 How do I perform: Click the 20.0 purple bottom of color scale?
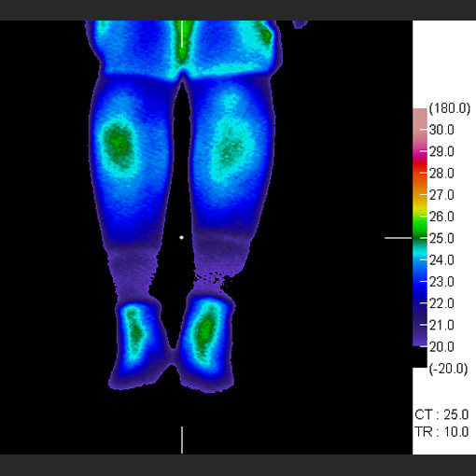click(x=420, y=343)
